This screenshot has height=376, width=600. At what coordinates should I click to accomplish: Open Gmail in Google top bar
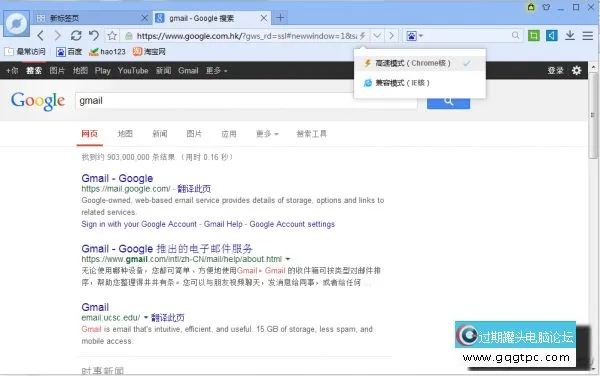[x=188, y=71]
